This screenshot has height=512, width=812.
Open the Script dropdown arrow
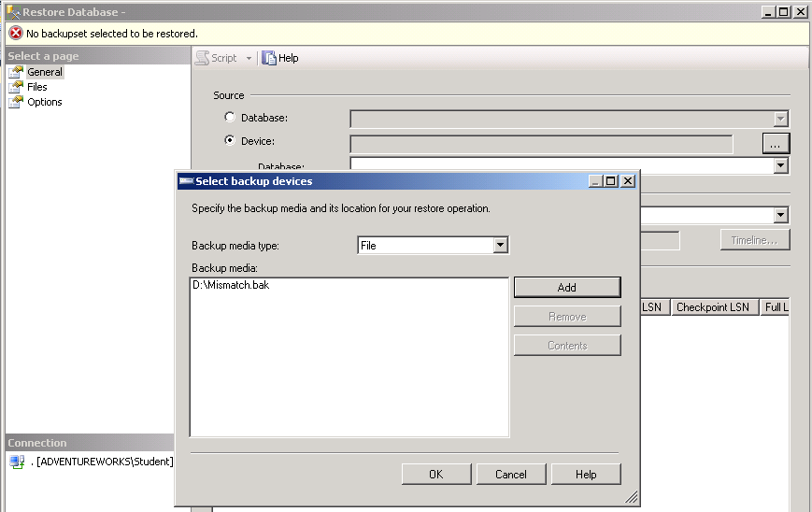(249, 58)
